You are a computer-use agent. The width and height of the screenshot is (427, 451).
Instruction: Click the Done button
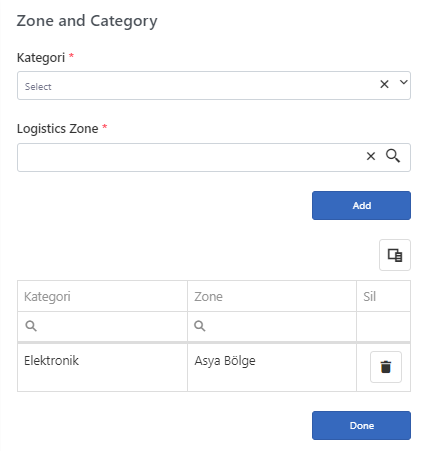[361, 425]
